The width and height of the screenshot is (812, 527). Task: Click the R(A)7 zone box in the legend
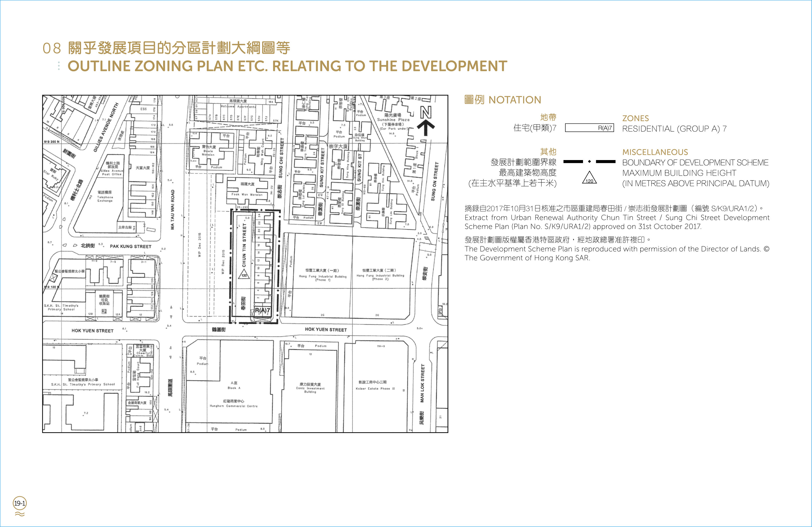589,128
